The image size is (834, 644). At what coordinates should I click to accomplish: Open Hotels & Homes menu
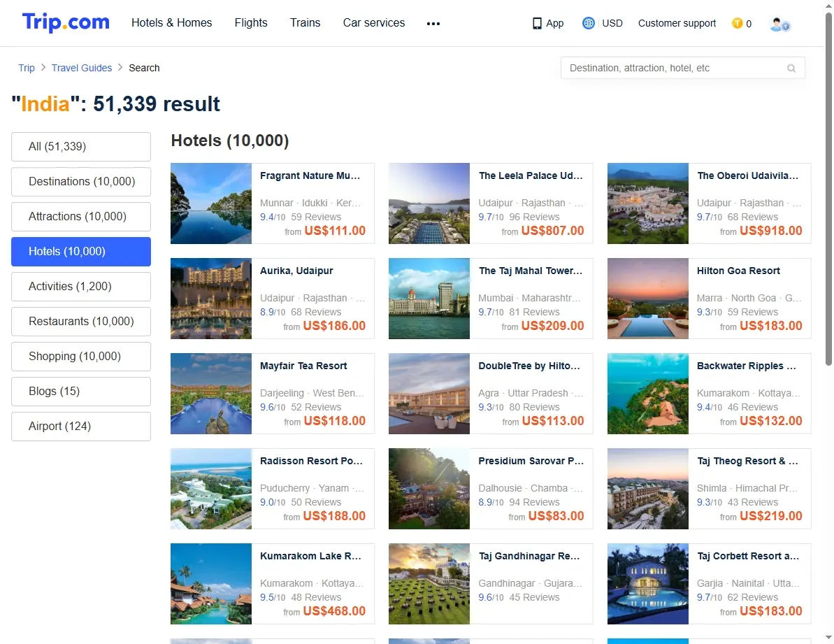point(172,23)
